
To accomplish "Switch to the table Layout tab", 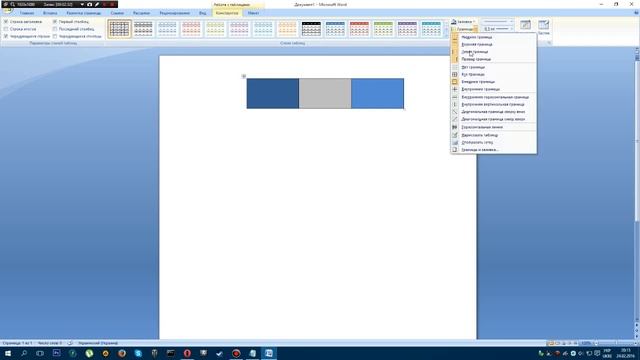I will pyautogui.click(x=253, y=13).
